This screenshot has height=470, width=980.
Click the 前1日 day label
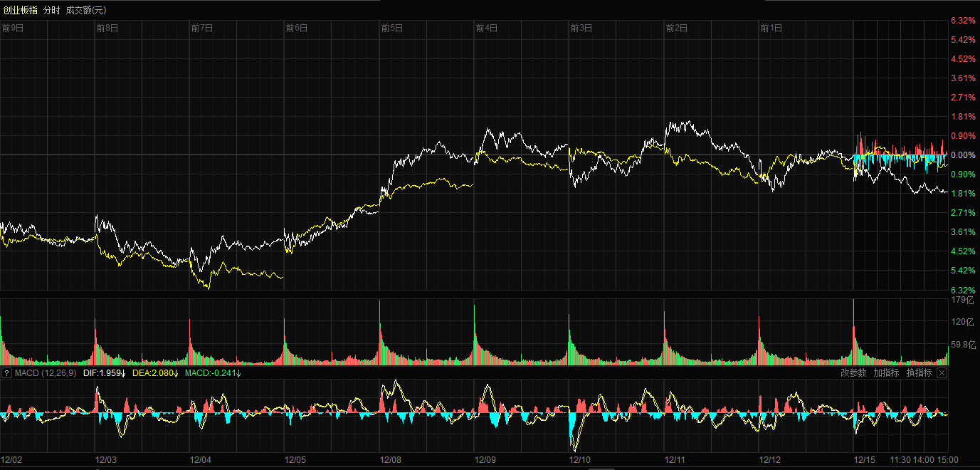pos(771,28)
